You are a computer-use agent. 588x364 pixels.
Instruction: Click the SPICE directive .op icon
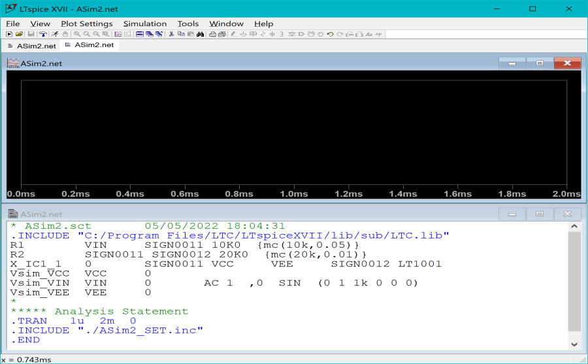(378, 34)
